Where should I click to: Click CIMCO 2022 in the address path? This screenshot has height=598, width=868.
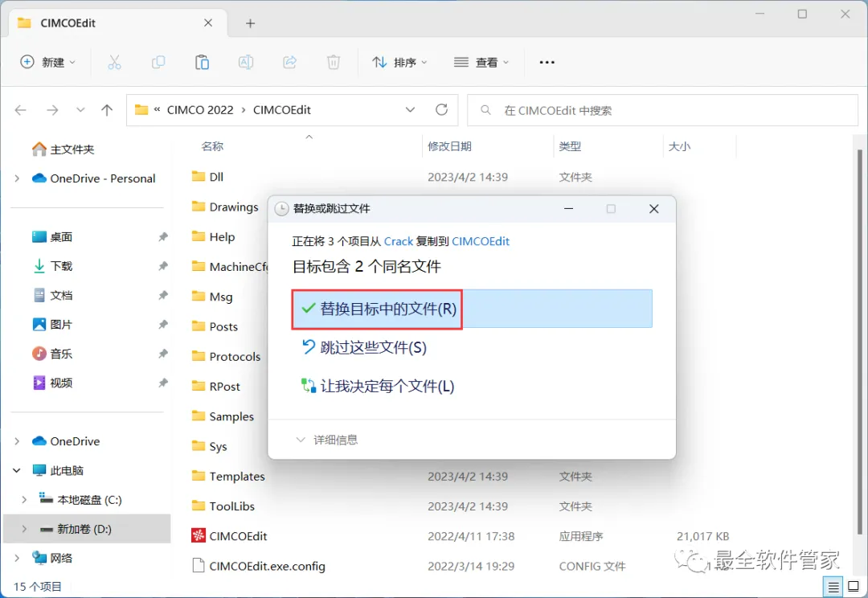coord(200,110)
